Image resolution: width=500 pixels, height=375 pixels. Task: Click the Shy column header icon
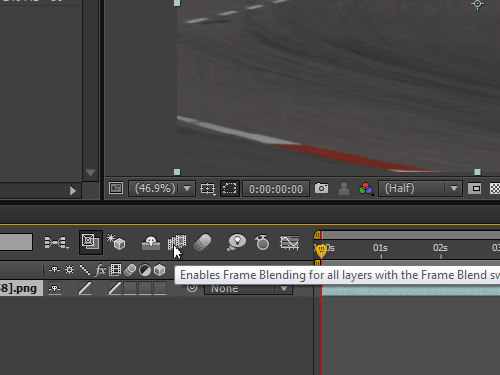[x=55, y=270]
